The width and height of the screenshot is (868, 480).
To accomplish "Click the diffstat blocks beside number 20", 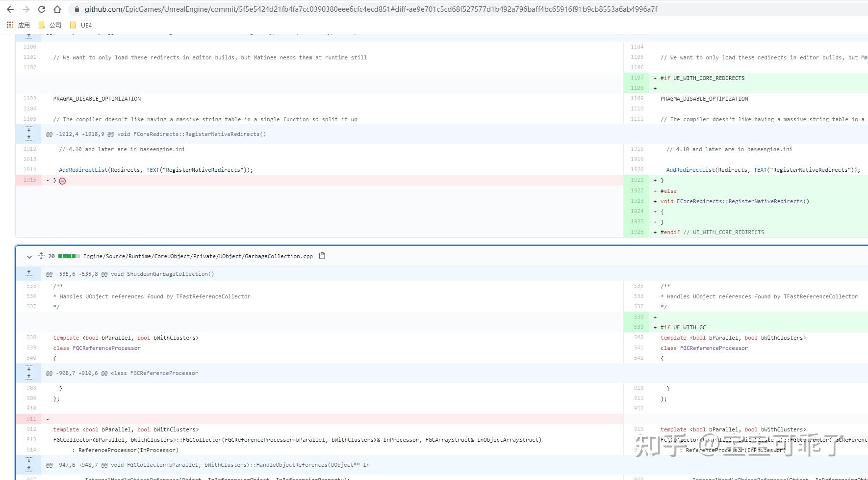I will point(69,256).
